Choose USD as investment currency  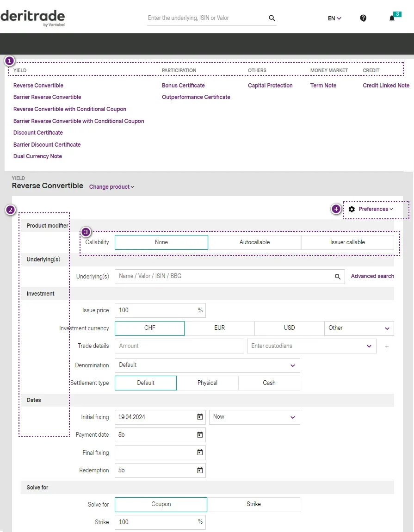tap(289, 328)
